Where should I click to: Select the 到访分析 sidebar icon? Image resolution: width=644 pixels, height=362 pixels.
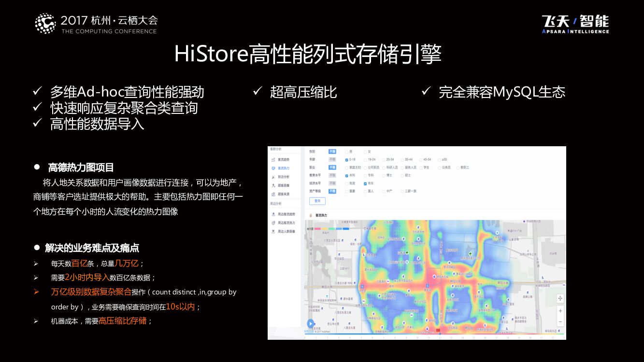click(x=273, y=177)
